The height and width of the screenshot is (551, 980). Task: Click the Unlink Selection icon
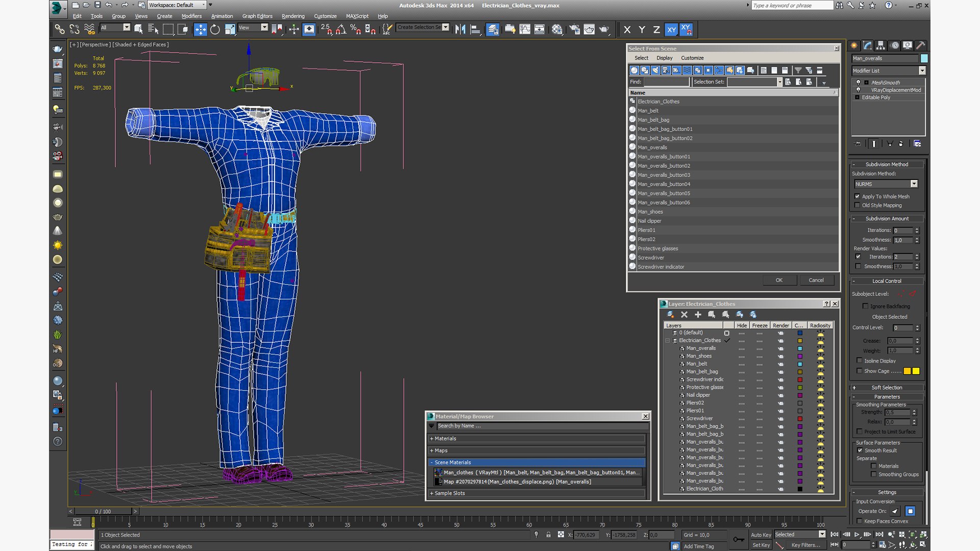click(75, 30)
